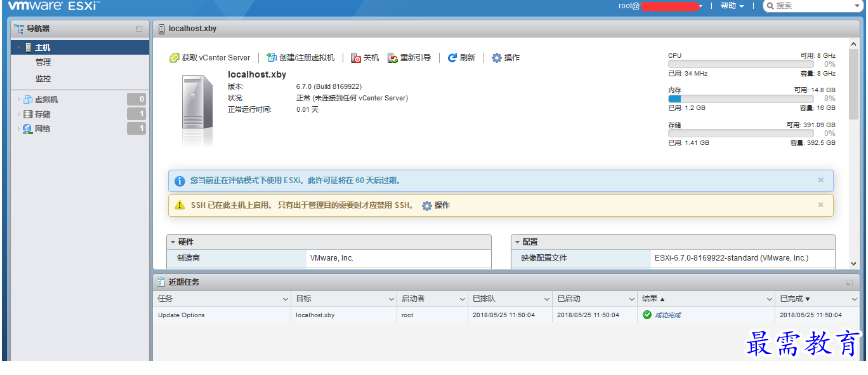
Task: Click the Virtual Machines count badge 0
Action: click(x=136, y=100)
